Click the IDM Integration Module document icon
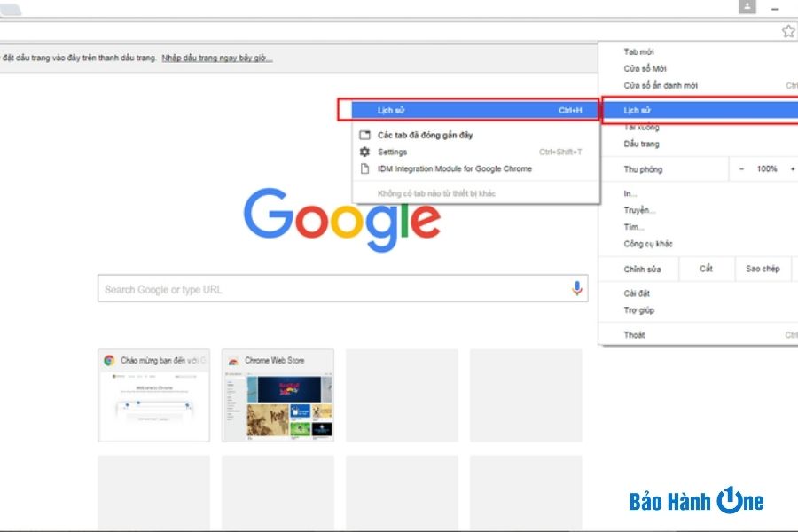Image resolution: width=798 pixels, height=532 pixels. click(364, 168)
